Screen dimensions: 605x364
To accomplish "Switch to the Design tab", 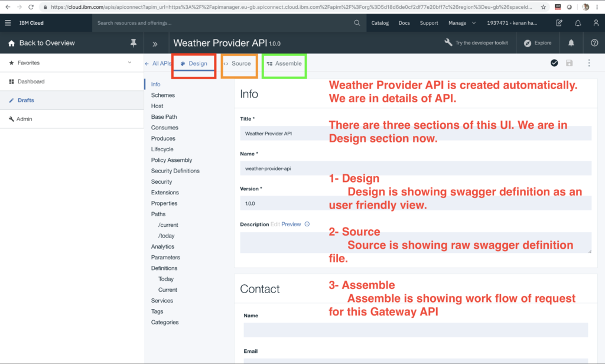I will pyautogui.click(x=194, y=63).
